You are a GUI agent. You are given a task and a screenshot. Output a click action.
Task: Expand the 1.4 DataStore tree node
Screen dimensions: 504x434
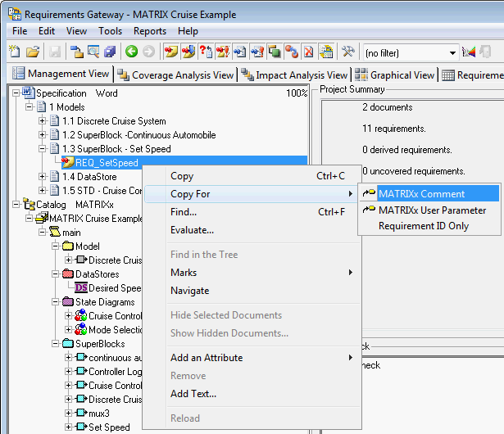pos(43,177)
